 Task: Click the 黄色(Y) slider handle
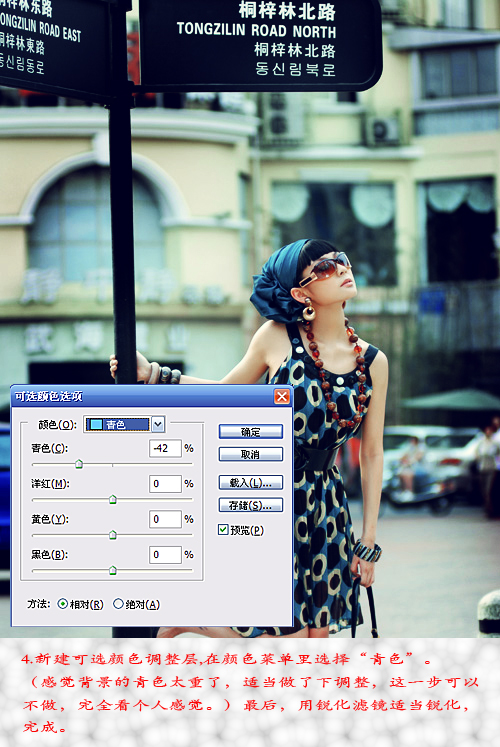113,535
